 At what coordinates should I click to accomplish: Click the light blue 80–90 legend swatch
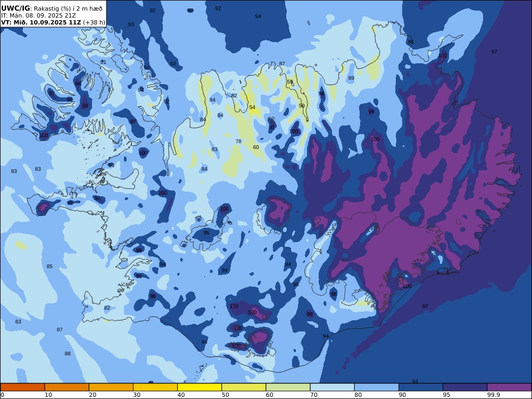coord(377,387)
